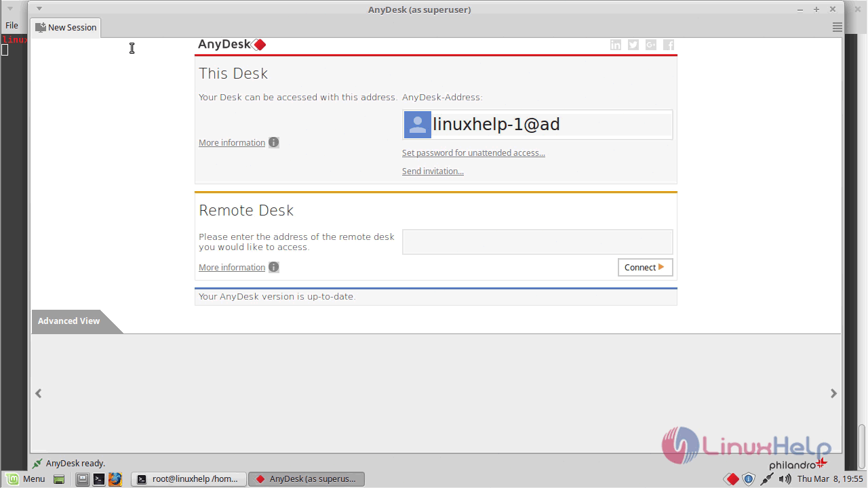Open the volume control tray icon
868x488 pixels.
pyautogui.click(x=785, y=479)
